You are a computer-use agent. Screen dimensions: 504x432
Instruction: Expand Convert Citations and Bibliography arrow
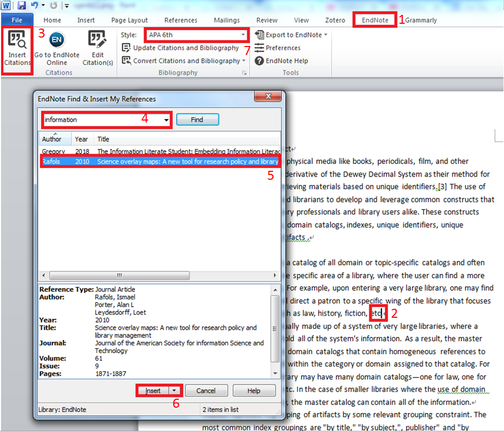coord(244,61)
